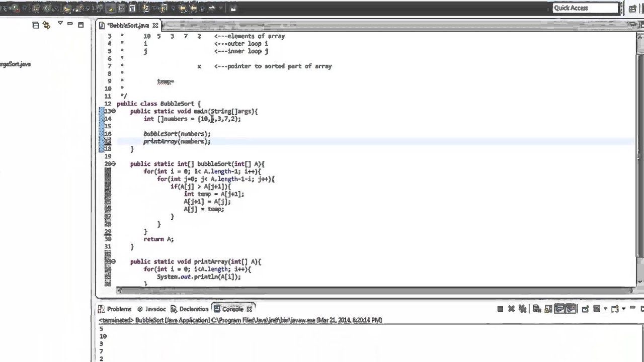644x362 pixels.
Task: Click the Open Console icon
Action: pos(615,309)
